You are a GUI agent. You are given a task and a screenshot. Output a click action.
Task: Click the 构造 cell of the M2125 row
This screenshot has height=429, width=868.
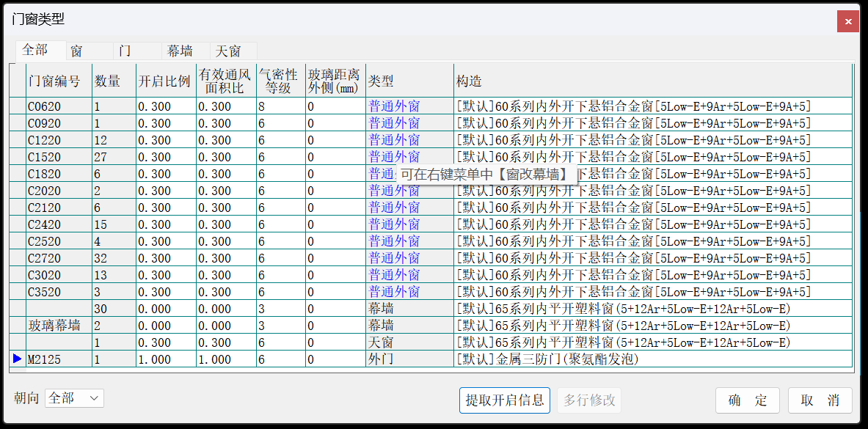tap(652, 359)
